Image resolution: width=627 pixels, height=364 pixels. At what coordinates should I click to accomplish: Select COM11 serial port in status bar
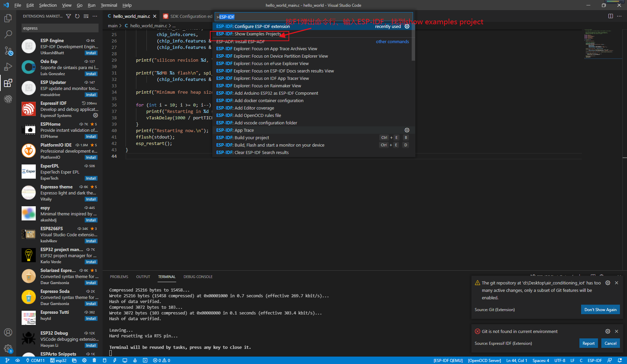coord(35,360)
